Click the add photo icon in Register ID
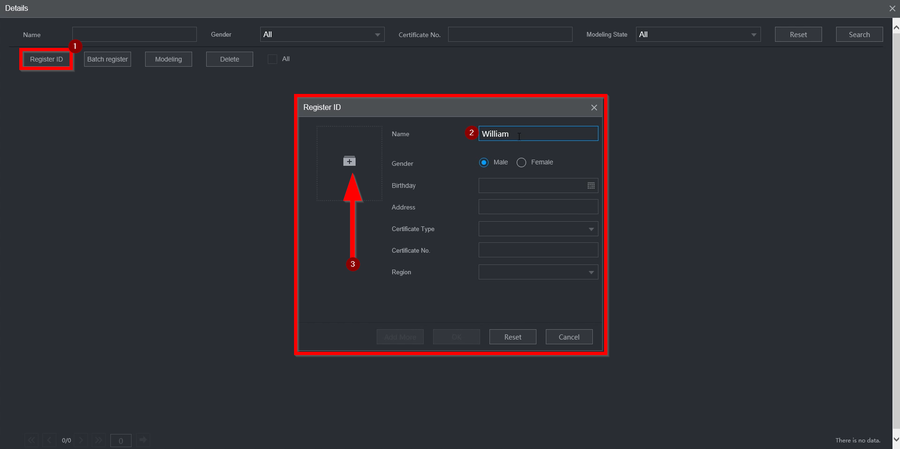This screenshot has width=900, height=449. [x=349, y=161]
